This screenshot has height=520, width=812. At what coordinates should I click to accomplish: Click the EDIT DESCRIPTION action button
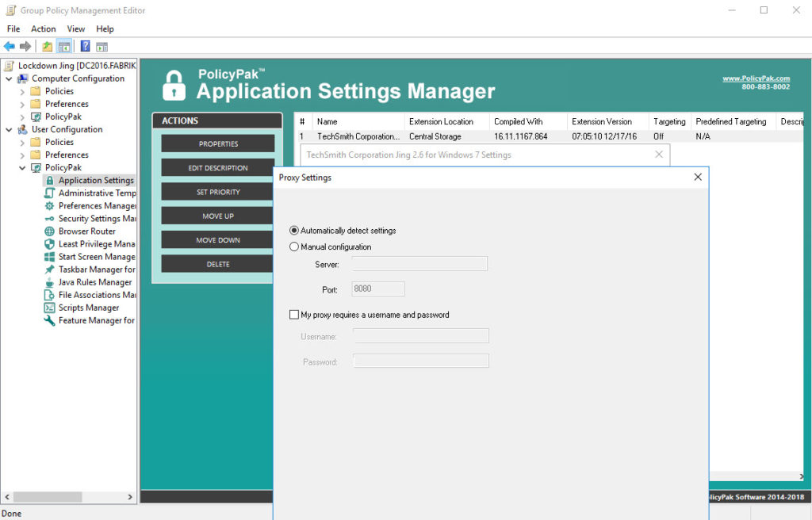pos(218,168)
